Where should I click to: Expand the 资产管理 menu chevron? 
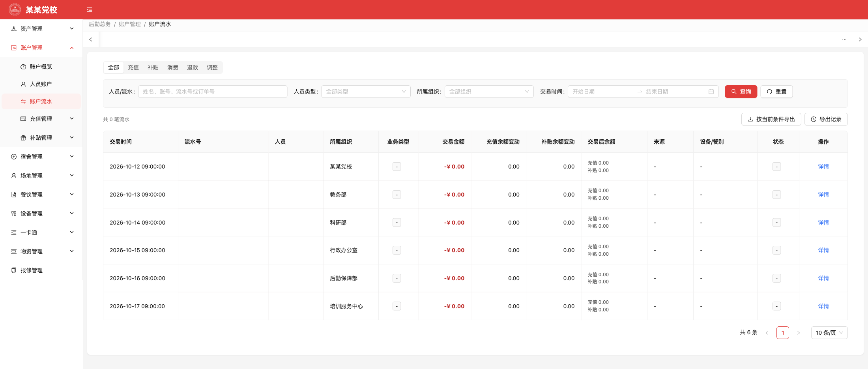tap(72, 28)
